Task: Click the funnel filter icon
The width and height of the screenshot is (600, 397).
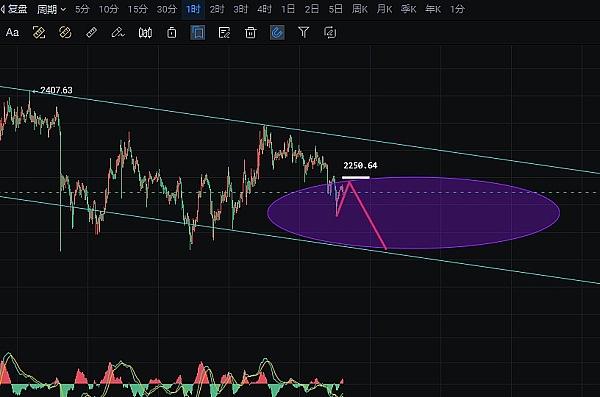Action: 303,33
